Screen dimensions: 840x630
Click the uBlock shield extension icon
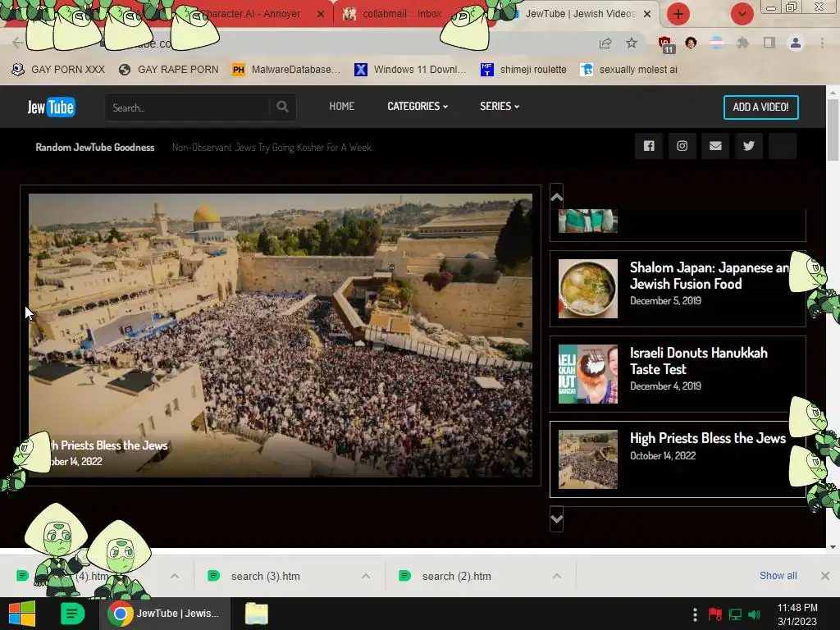click(665, 44)
